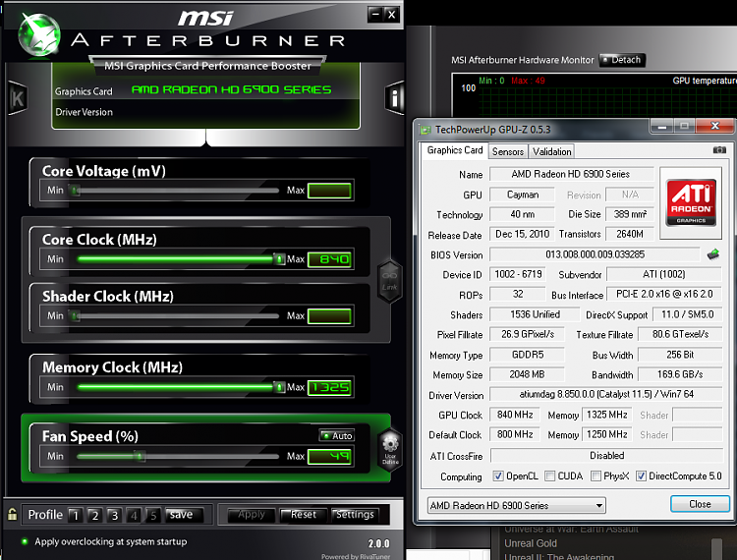This screenshot has height=560, width=737.
Task: Select Unreal Gold in background list
Action: coord(531,543)
